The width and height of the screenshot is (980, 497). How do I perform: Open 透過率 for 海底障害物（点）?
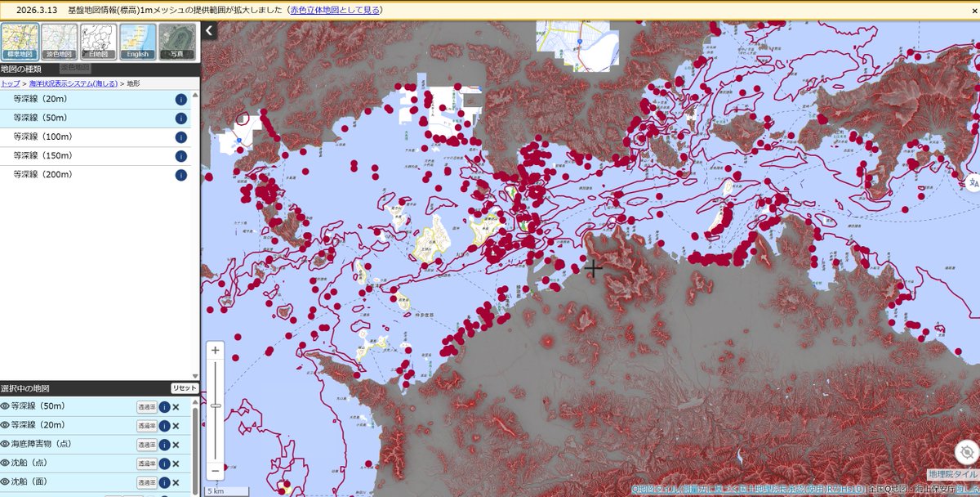[x=146, y=445]
